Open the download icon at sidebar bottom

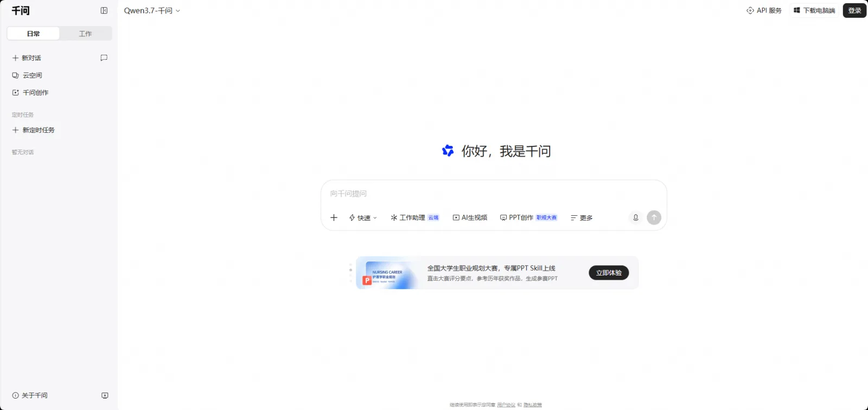tap(105, 395)
